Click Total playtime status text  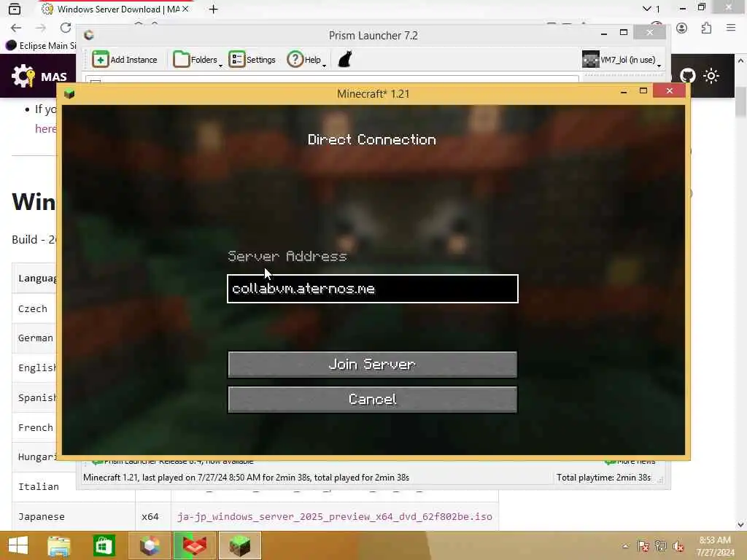tap(603, 478)
